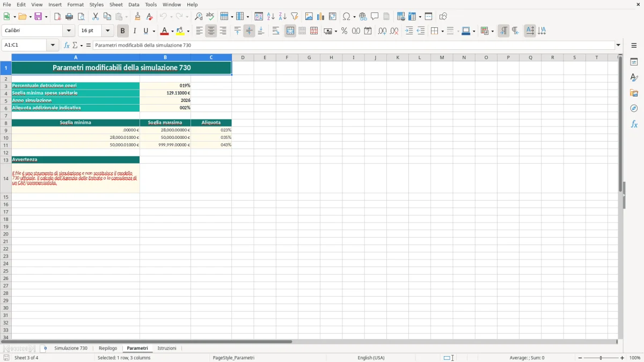
Task: Open the Paste options dropdown arrow
Action: (126, 17)
